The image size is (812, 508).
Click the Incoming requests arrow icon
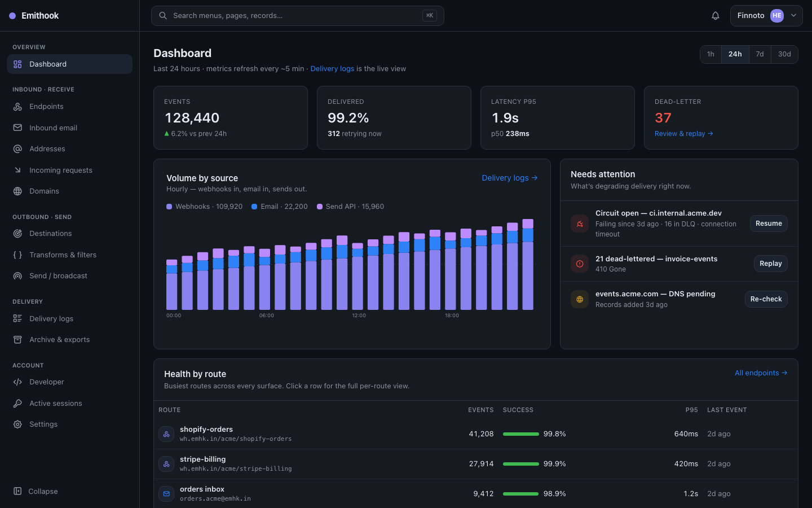[x=17, y=170]
